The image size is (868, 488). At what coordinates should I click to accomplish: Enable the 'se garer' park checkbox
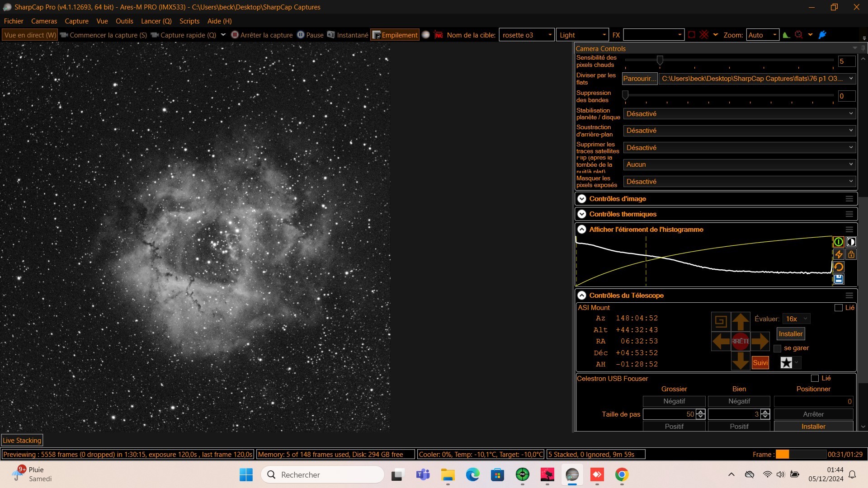coord(777,348)
